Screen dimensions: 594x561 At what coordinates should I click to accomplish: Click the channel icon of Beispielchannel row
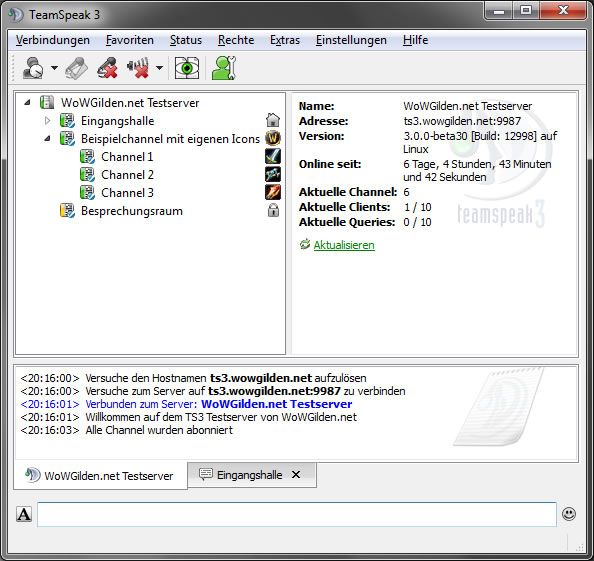67,139
